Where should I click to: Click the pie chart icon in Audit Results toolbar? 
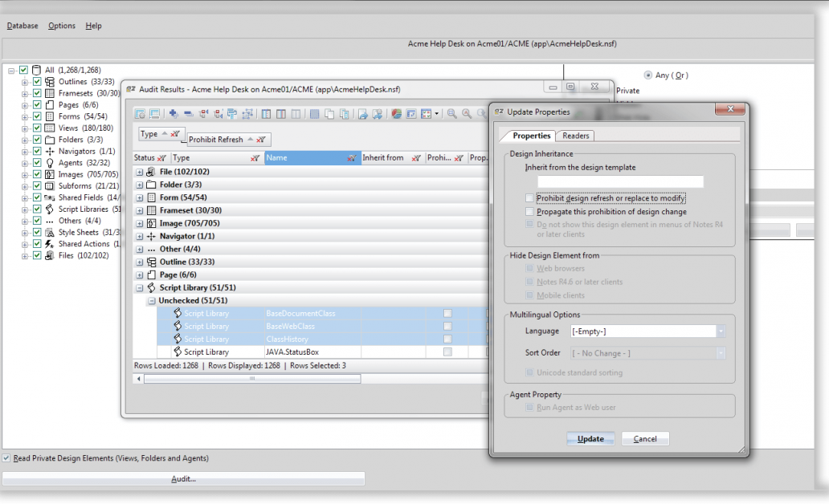396,114
